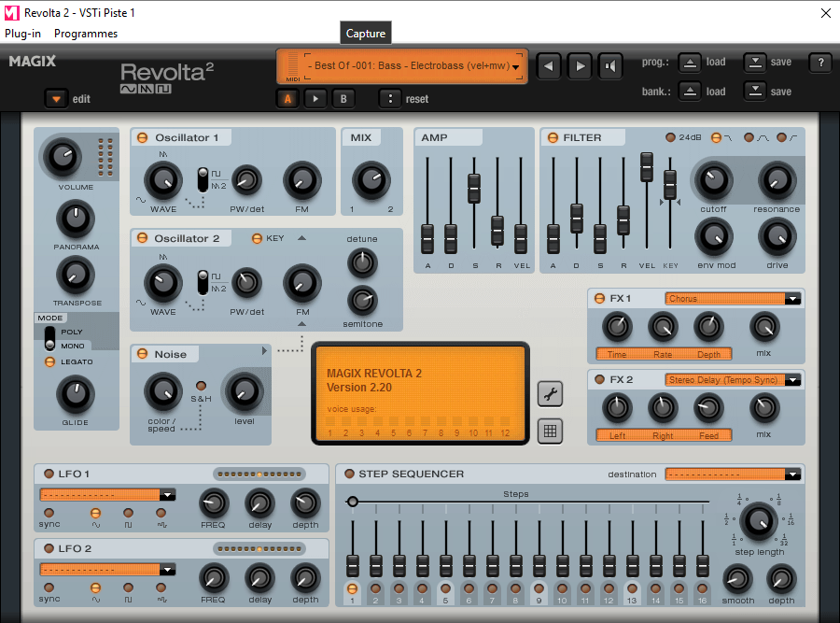Image resolution: width=840 pixels, height=623 pixels.
Task: Select preset slot A
Action: click(287, 99)
